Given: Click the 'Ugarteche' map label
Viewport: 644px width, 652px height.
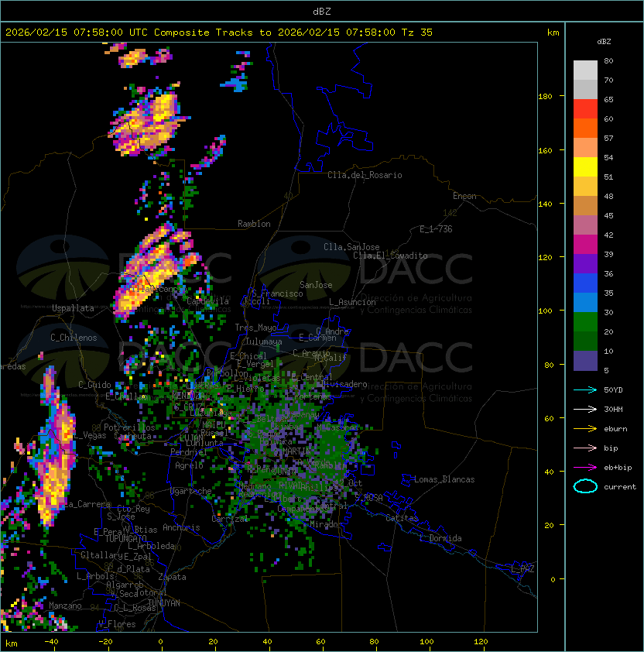Looking at the screenshot, I should (190, 491).
